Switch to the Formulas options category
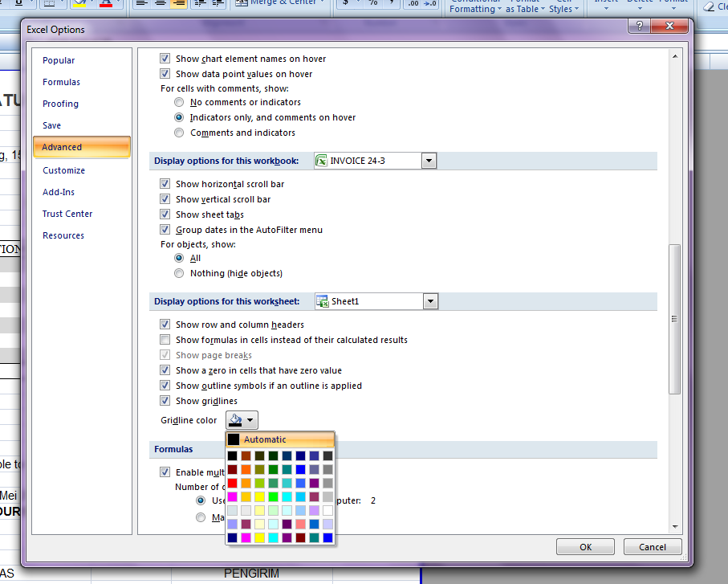728x584 pixels. (x=61, y=82)
